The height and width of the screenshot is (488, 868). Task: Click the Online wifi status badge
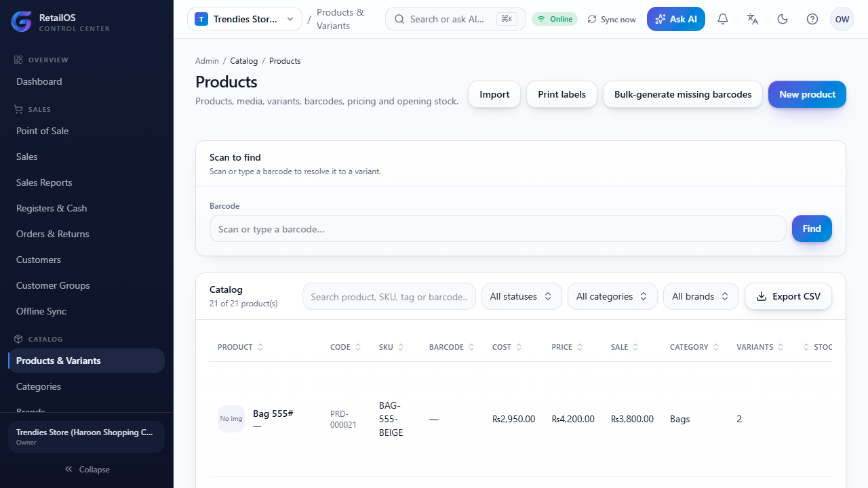pyautogui.click(x=555, y=19)
